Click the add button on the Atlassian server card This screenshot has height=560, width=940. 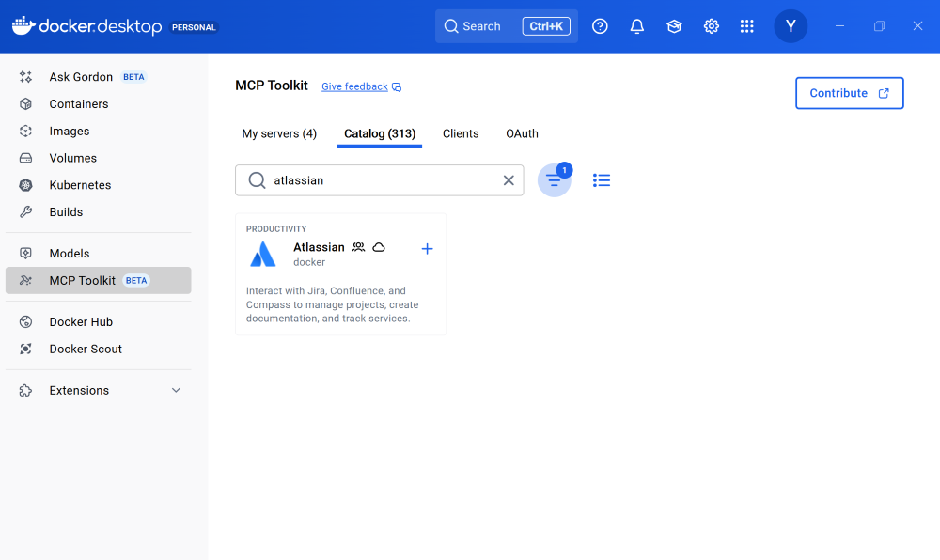point(427,248)
